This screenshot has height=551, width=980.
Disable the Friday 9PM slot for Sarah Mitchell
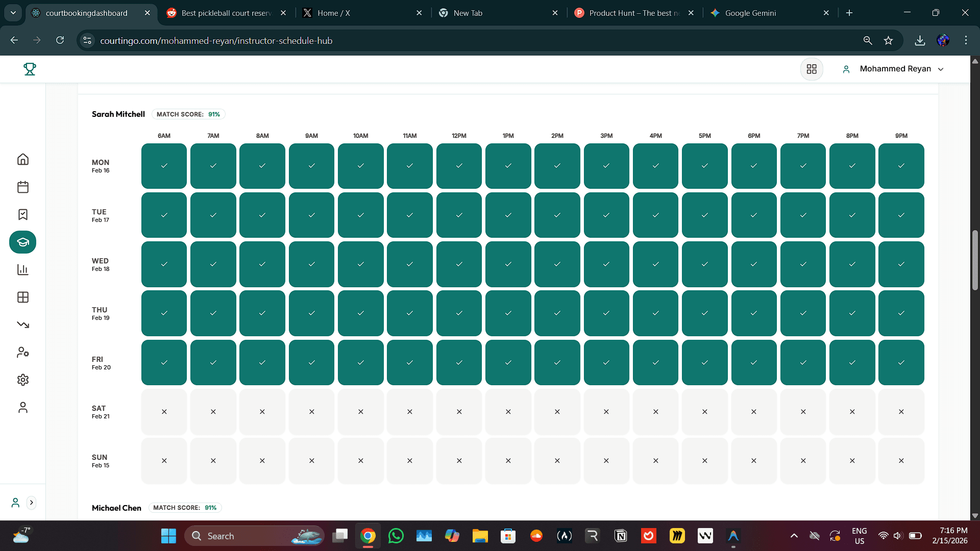[x=901, y=362]
